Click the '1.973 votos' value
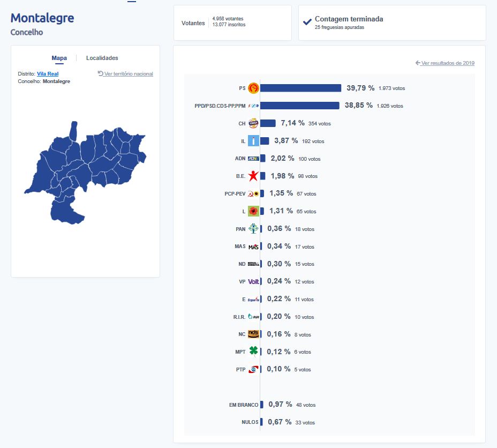 pyautogui.click(x=392, y=88)
